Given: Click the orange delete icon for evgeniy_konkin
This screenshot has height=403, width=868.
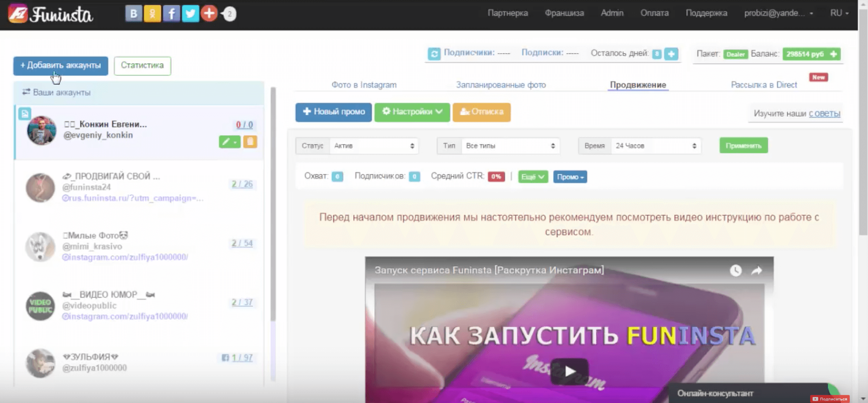Looking at the screenshot, I should (x=250, y=142).
